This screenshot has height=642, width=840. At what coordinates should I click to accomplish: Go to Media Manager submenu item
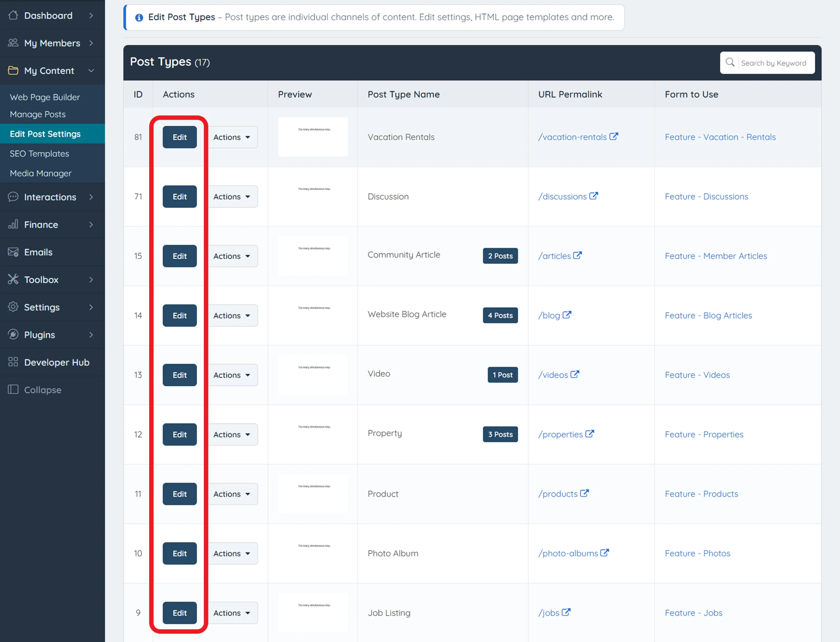40,173
